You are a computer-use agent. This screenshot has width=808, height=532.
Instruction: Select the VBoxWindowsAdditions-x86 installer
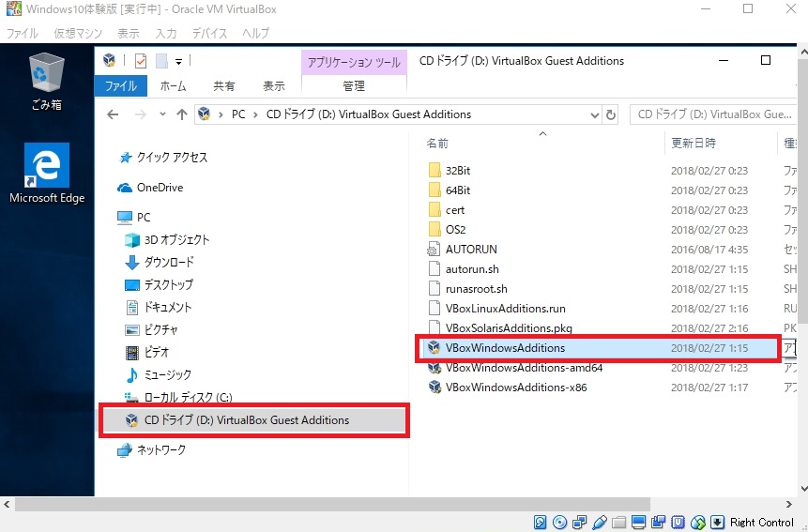tap(516, 388)
